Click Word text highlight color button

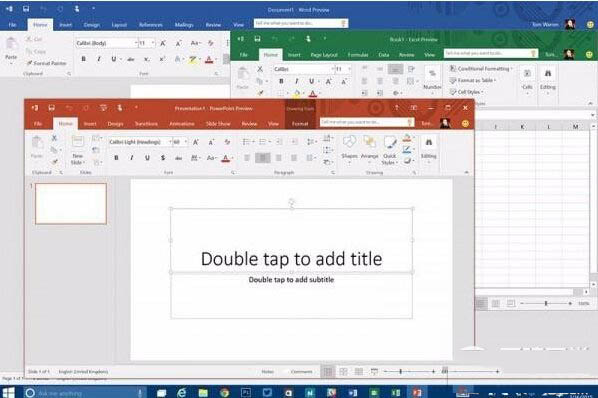(x=193, y=59)
